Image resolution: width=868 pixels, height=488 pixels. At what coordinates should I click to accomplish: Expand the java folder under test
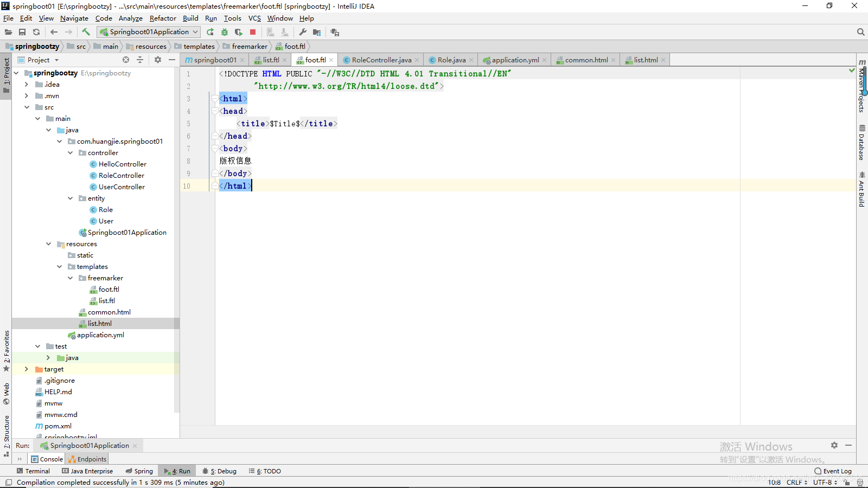tap(48, 357)
